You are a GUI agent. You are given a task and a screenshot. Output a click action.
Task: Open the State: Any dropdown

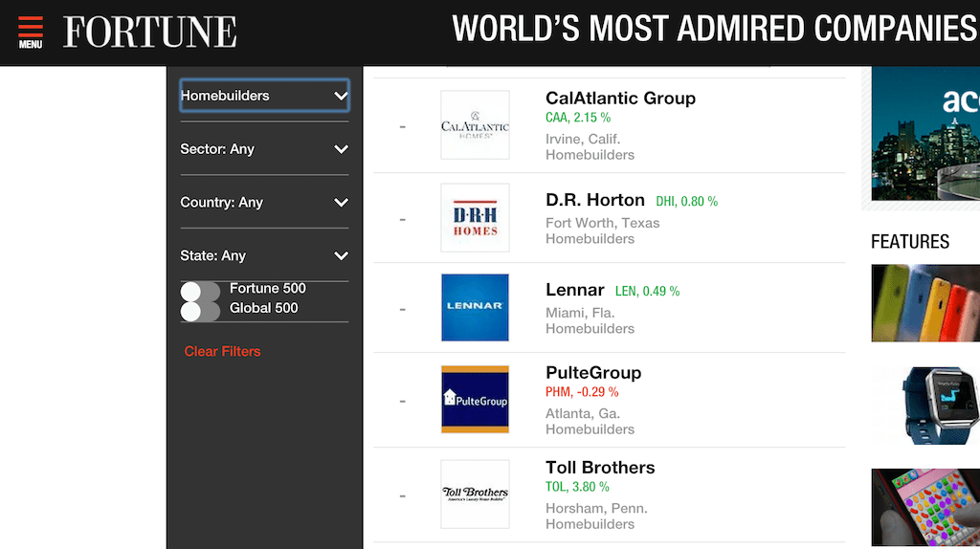pyautogui.click(x=264, y=256)
